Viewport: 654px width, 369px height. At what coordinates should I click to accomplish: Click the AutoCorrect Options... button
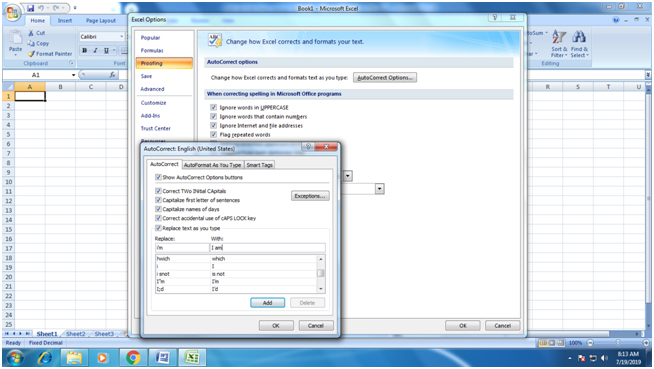pyautogui.click(x=385, y=78)
